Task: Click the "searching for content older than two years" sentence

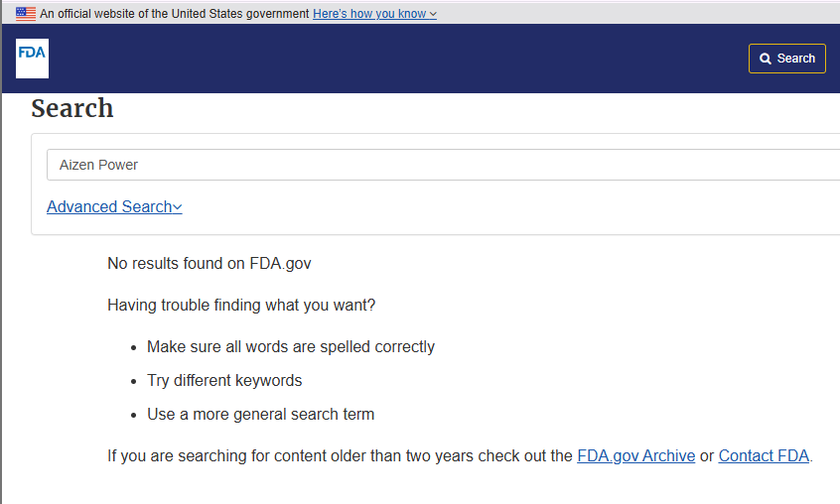Action: tap(338, 456)
